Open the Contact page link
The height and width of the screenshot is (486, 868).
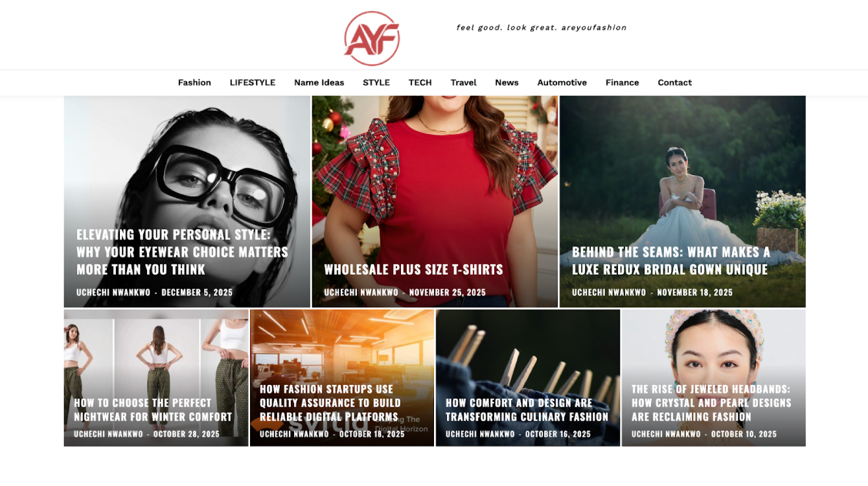pos(675,82)
